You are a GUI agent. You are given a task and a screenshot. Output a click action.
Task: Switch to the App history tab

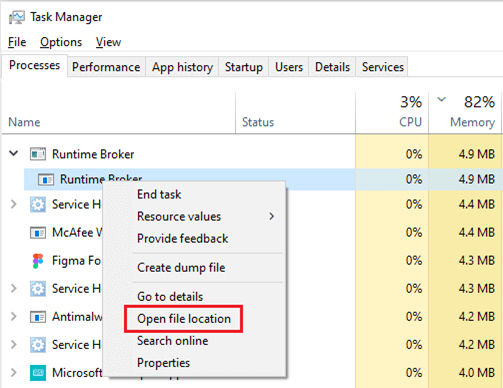coord(182,67)
